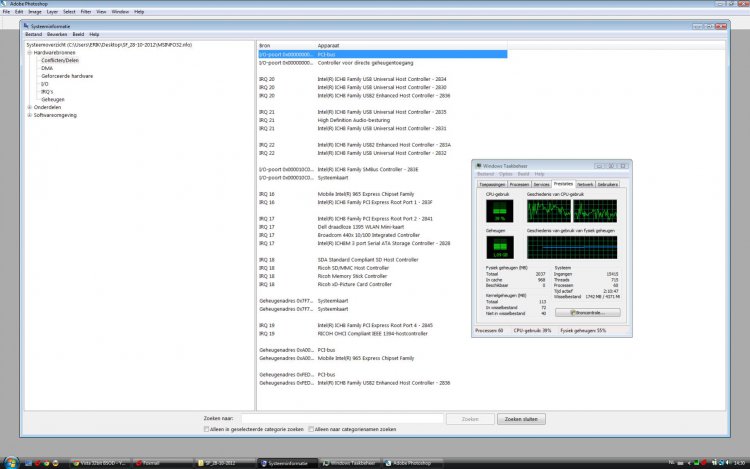Select Conflicten/Delen in the tree
Image resolution: width=750 pixels, height=469 pixels.
click(60, 61)
